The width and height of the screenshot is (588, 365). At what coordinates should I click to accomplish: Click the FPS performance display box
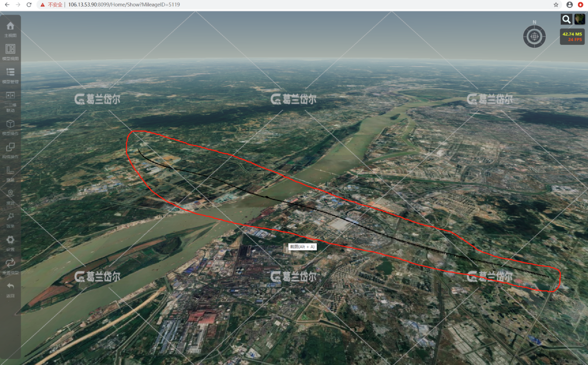pos(572,37)
